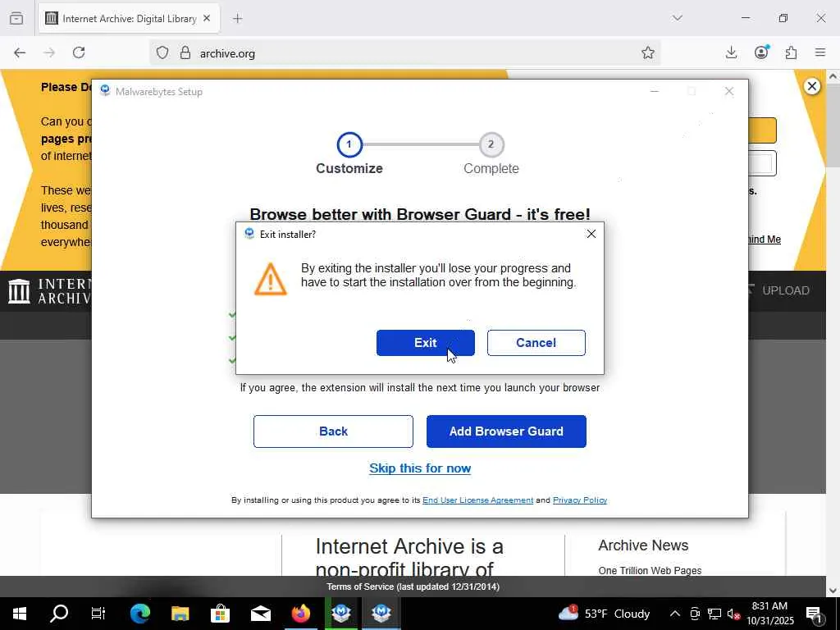Reload the archive.org page
Screen dimensions: 840x630
tap(79, 52)
